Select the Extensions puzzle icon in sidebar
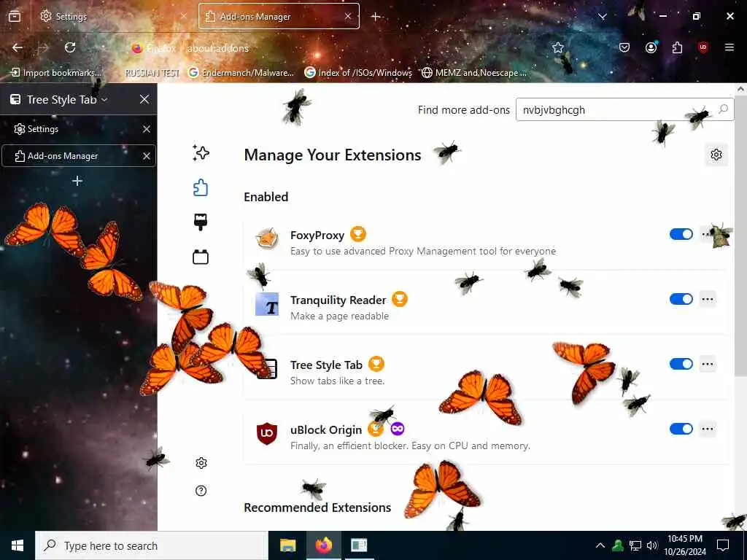The image size is (747, 560). [201, 187]
